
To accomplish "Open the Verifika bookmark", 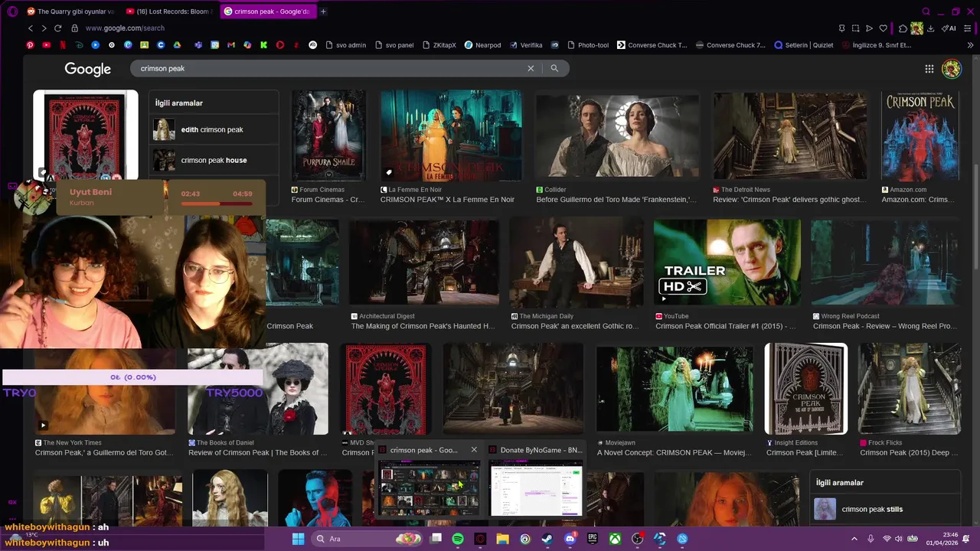I will (525, 45).
